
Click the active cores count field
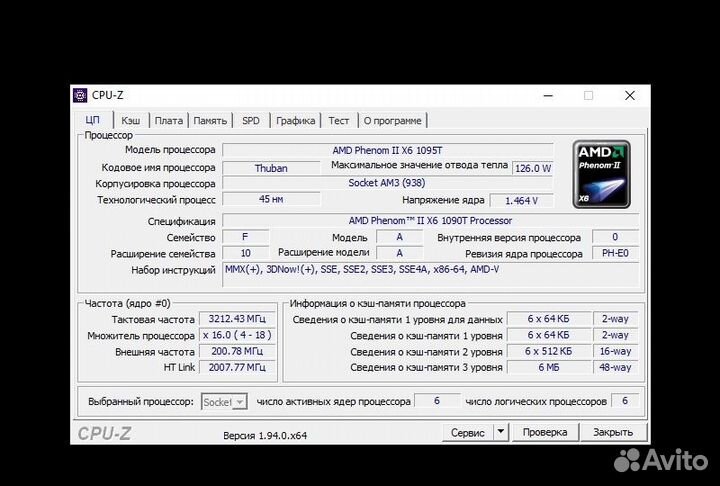pos(437,401)
